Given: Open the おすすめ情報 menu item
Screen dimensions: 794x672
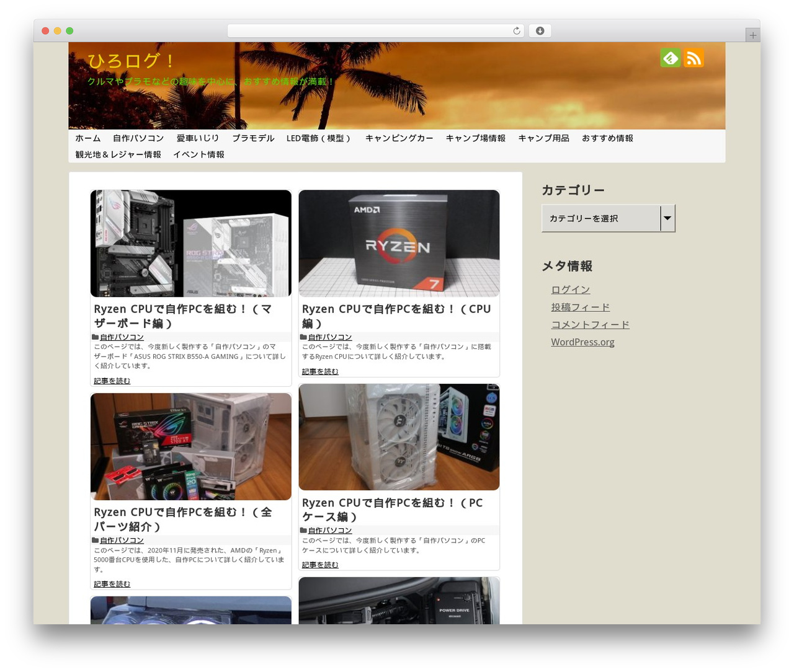Looking at the screenshot, I should (607, 138).
